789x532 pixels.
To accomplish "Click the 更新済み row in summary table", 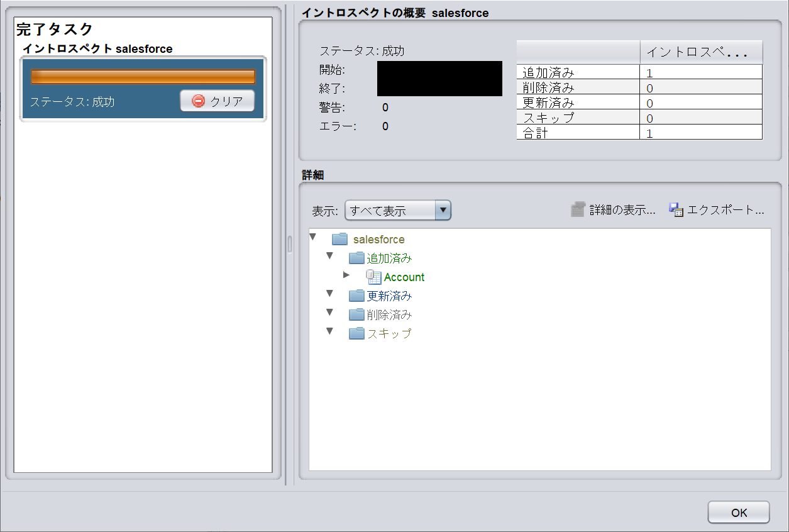I will tap(639, 102).
